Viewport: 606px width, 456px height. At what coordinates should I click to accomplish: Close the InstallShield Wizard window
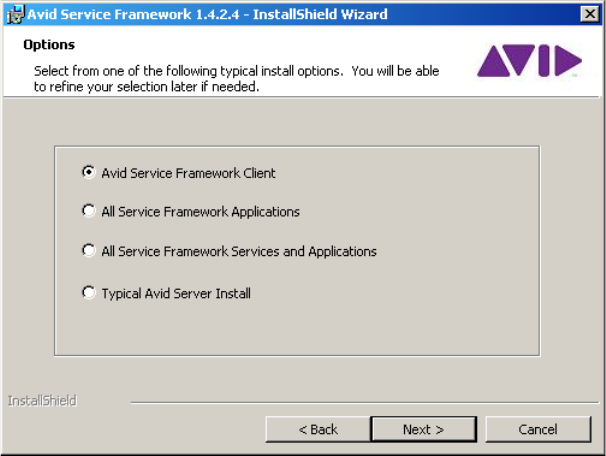pyautogui.click(x=590, y=14)
